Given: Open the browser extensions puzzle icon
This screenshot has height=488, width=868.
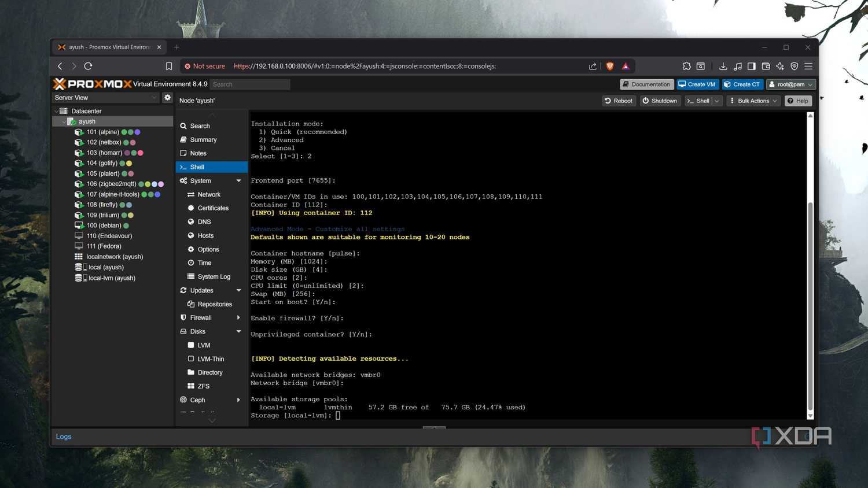Looking at the screenshot, I should coord(686,66).
